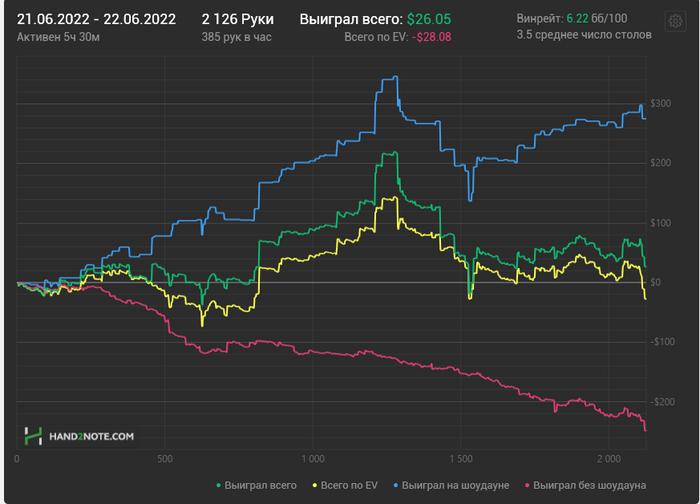Screen dimensions: 700x504
Task: Click the '1 500' x-axis label
Action: (x=461, y=459)
